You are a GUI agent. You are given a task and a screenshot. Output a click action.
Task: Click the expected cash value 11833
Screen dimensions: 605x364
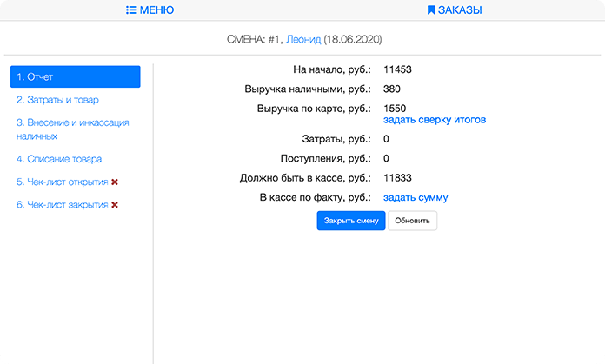[x=397, y=178]
